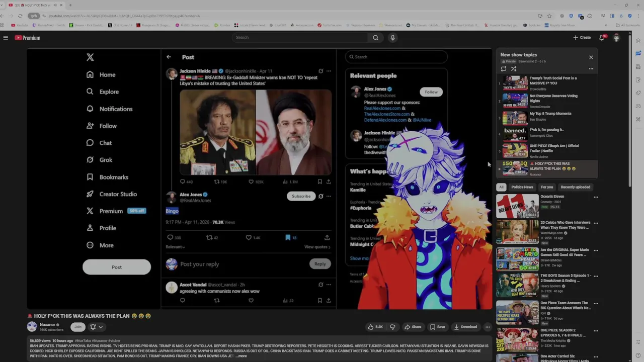Select the For you filter chip
The image size is (644, 362).
(x=547, y=187)
